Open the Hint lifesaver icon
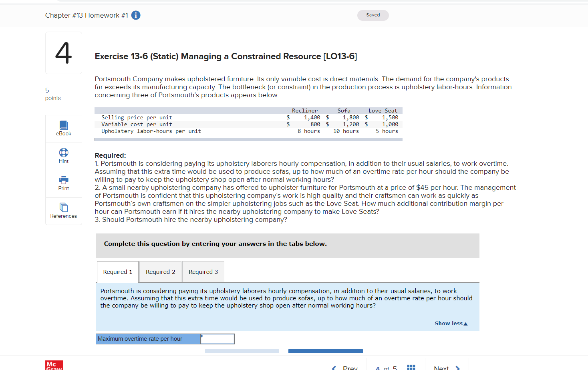 pos(64,153)
